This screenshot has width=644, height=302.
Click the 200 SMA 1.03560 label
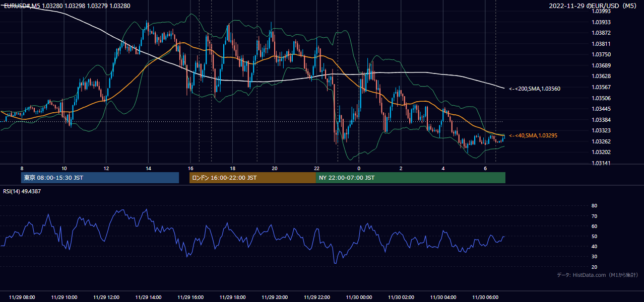pyautogui.click(x=535, y=89)
